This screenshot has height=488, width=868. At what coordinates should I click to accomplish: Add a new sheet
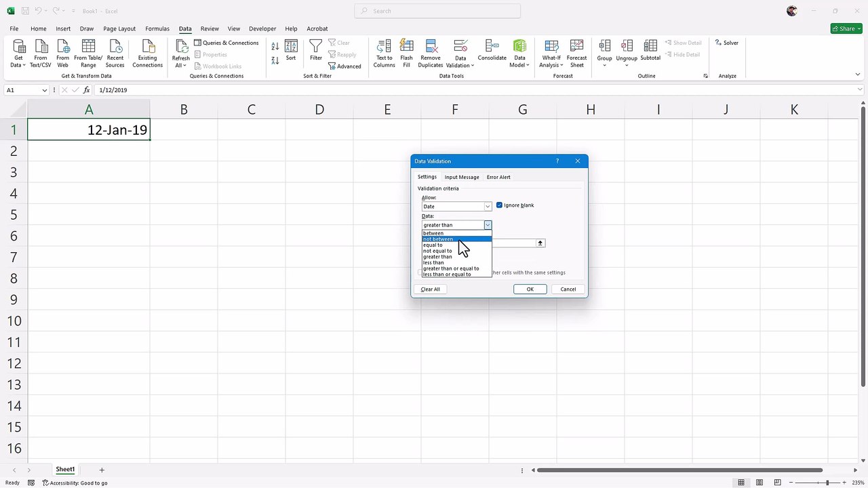[102, 470]
